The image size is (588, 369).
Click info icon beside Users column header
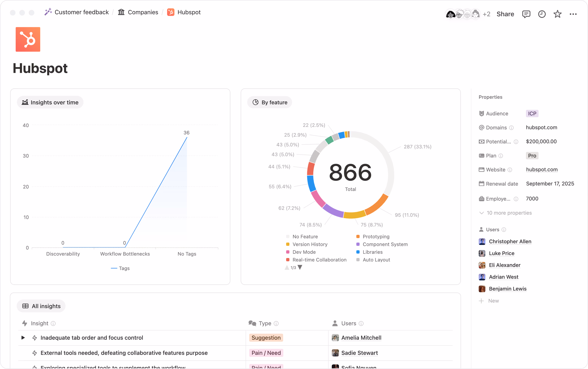tap(361, 323)
